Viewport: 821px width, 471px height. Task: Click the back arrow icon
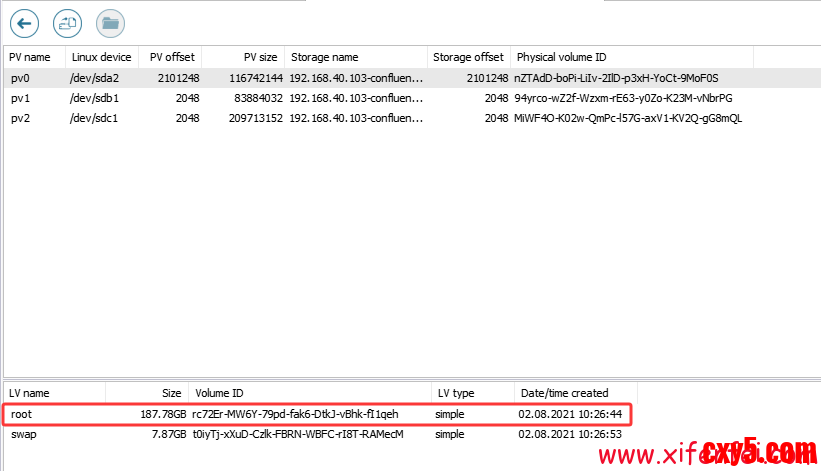24,24
